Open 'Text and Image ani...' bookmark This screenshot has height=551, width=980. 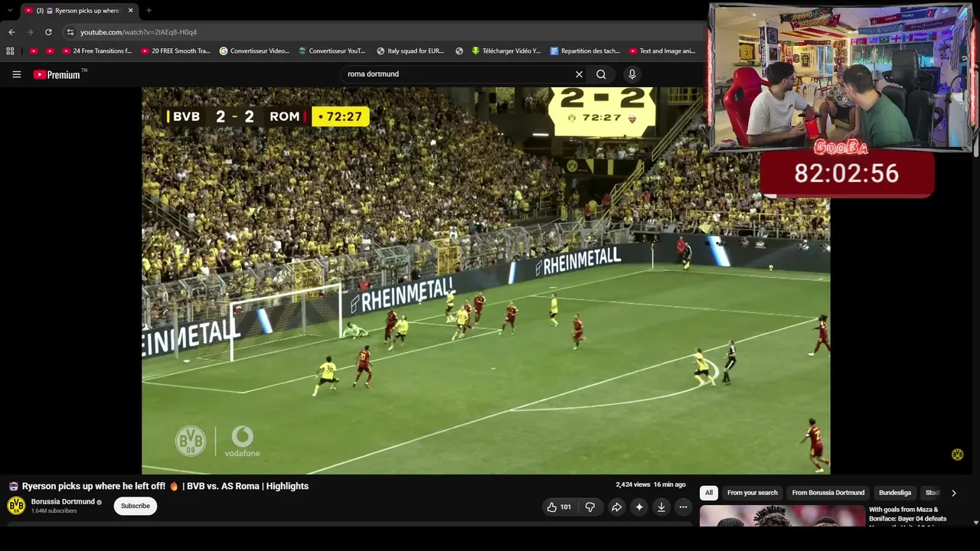(662, 51)
